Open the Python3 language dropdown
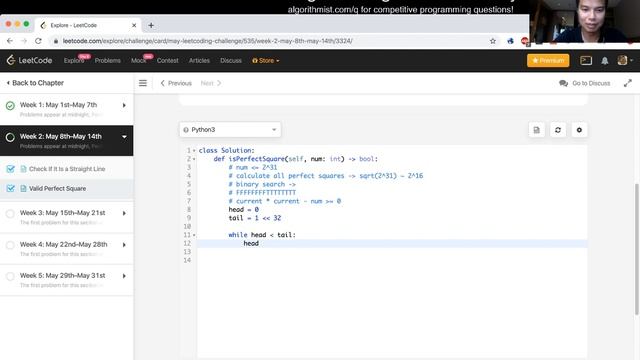 click(x=230, y=130)
